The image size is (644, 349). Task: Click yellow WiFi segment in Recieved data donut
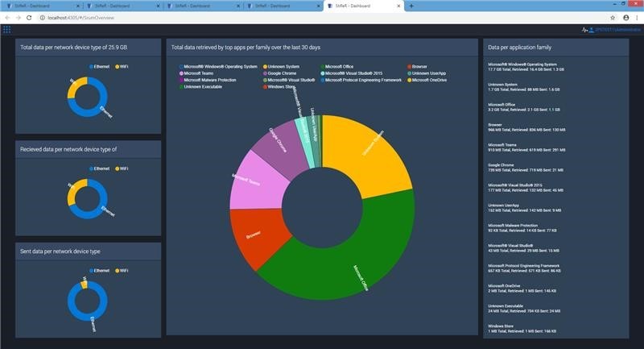(73, 190)
